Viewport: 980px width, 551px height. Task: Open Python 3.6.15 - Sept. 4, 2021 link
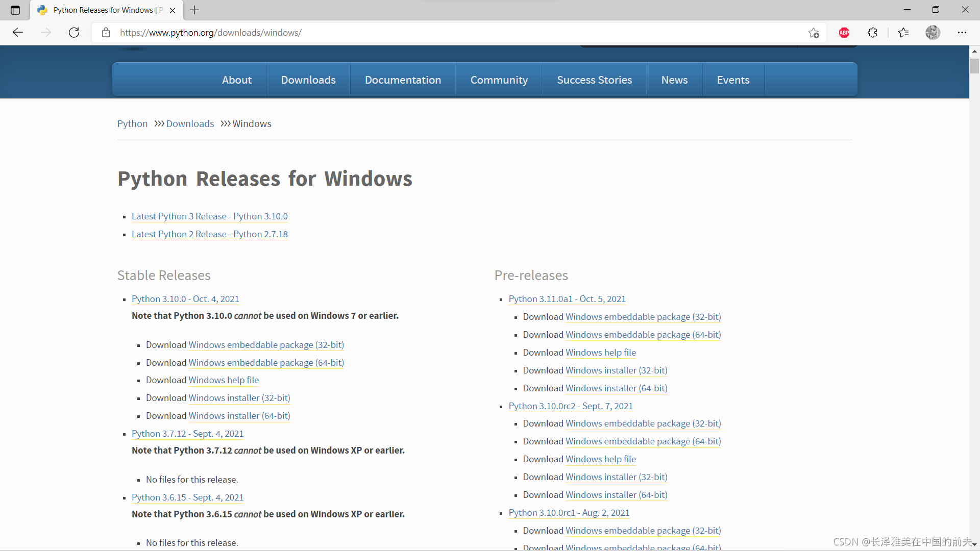click(187, 497)
